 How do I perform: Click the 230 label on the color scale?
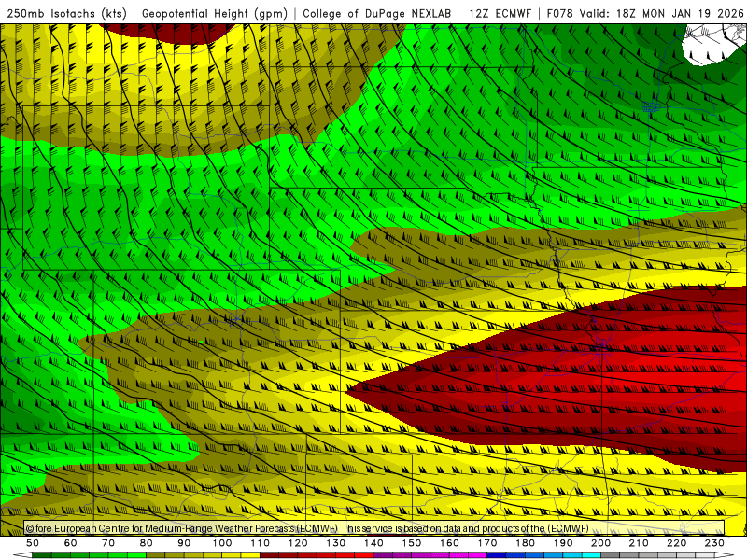tap(714, 543)
